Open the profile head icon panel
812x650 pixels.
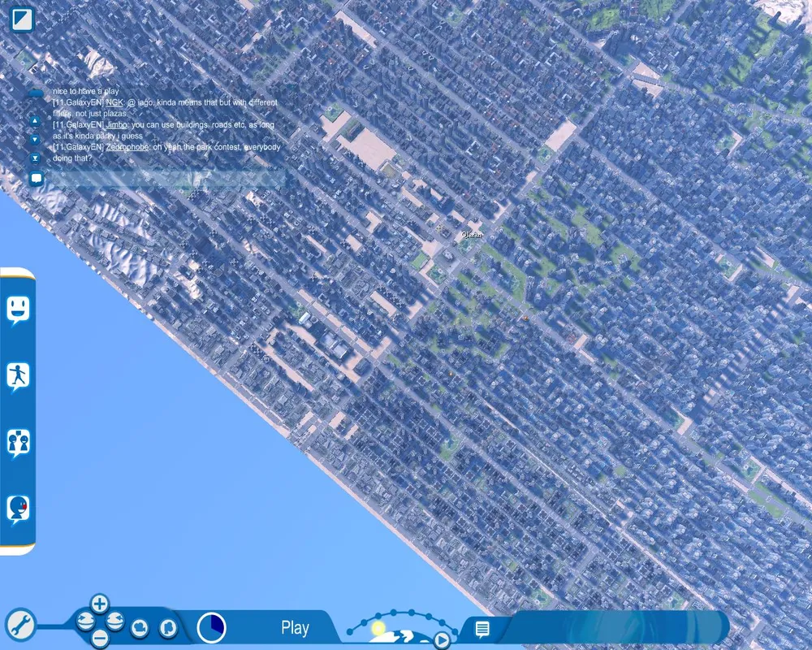18,510
